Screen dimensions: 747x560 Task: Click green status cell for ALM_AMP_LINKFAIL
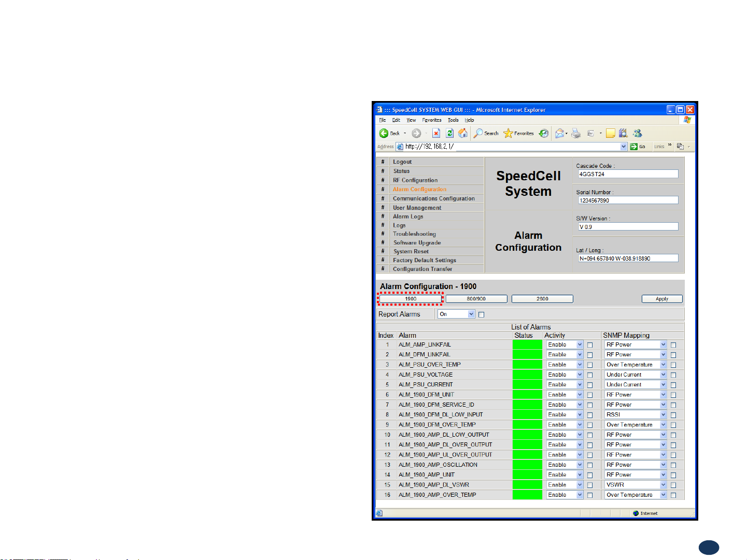[x=527, y=344]
